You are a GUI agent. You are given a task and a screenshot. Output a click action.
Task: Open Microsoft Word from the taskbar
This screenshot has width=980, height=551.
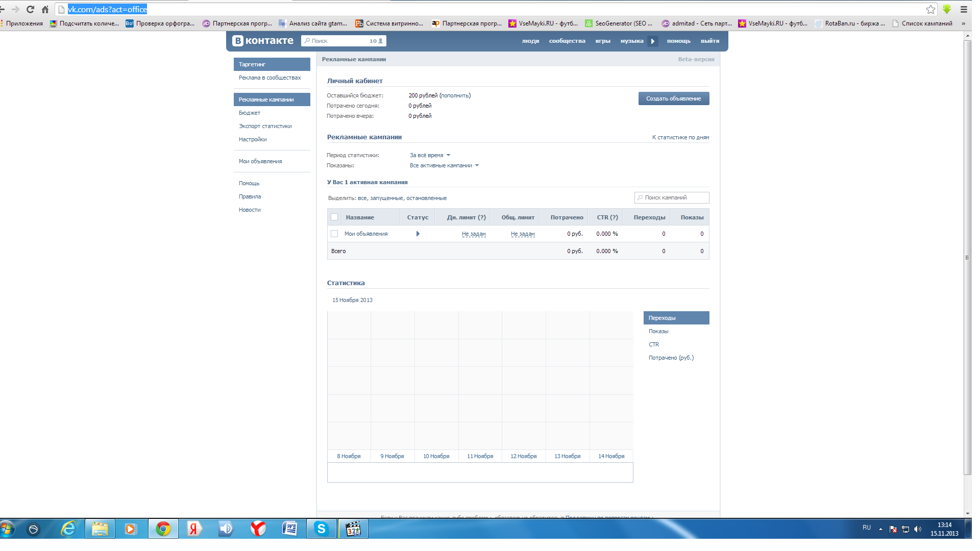(x=289, y=529)
